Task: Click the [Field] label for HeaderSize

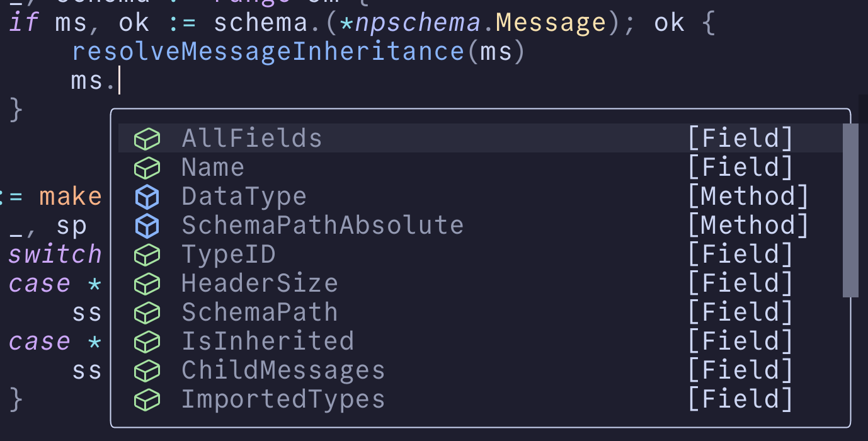Action: pyautogui.click(x=740, y=283)
